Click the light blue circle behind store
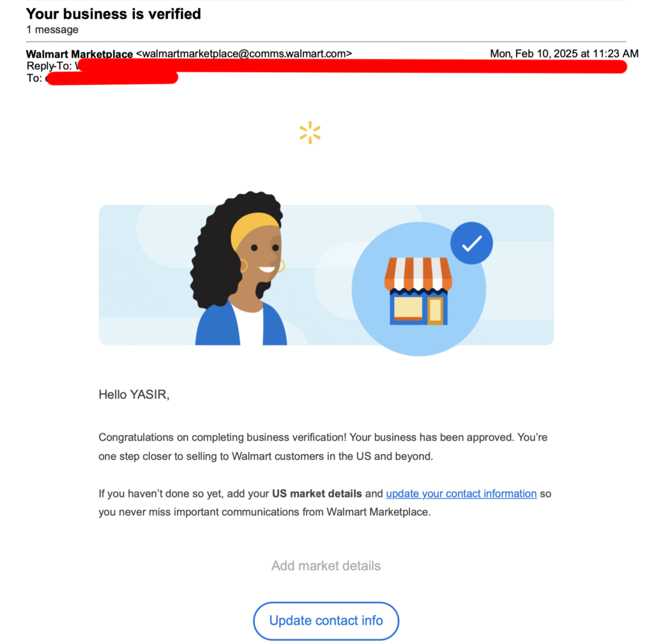 pyautogui.click(x=418, y=289)
